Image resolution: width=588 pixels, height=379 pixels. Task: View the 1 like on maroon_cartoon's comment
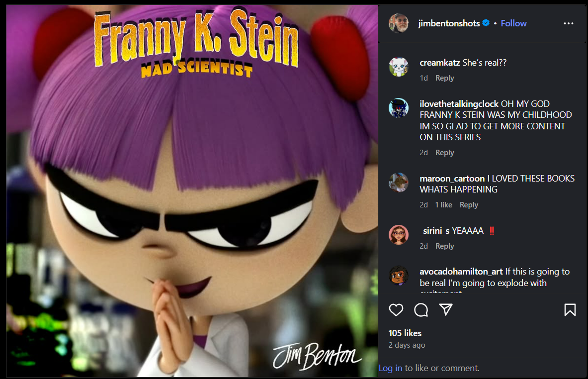(444, 205)
